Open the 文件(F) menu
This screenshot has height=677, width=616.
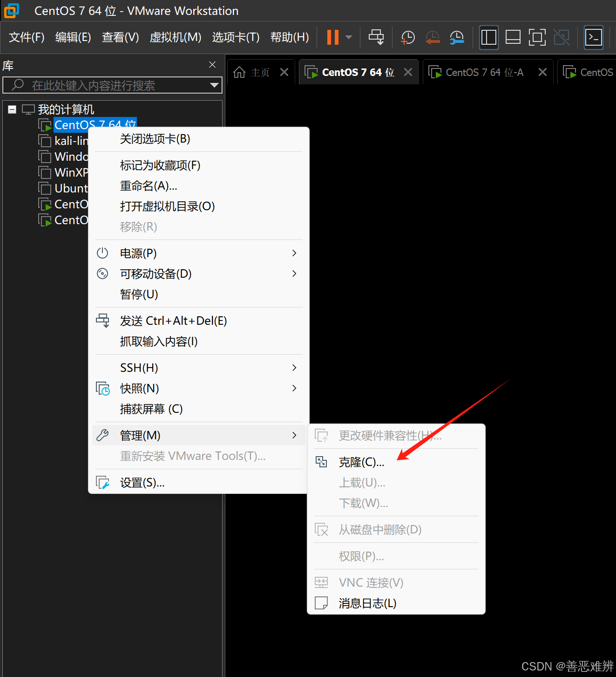[27, 37]
